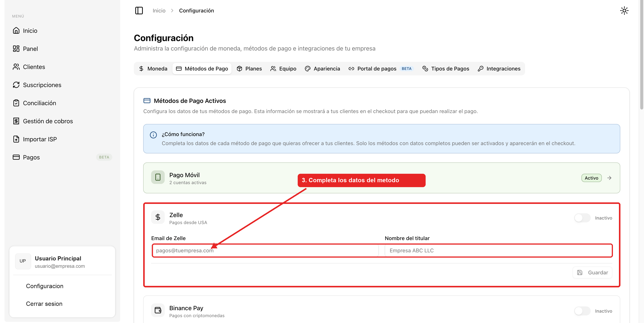Switch to the Integraciones tab
The image size is (644, 323).
[499, 68]
